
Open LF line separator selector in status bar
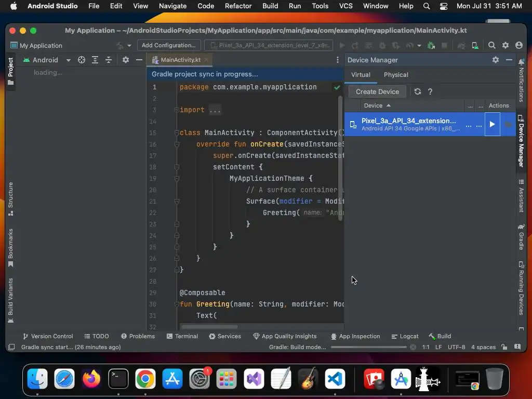(x=438, y=347)
